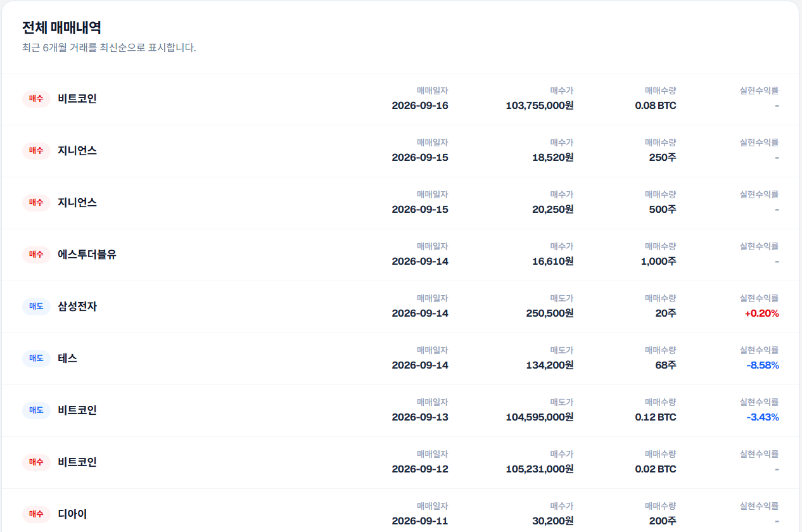The height and width of the screenshot is (532, 802).
Task: Click the buy price 20,250원
Action: point(553,210)
